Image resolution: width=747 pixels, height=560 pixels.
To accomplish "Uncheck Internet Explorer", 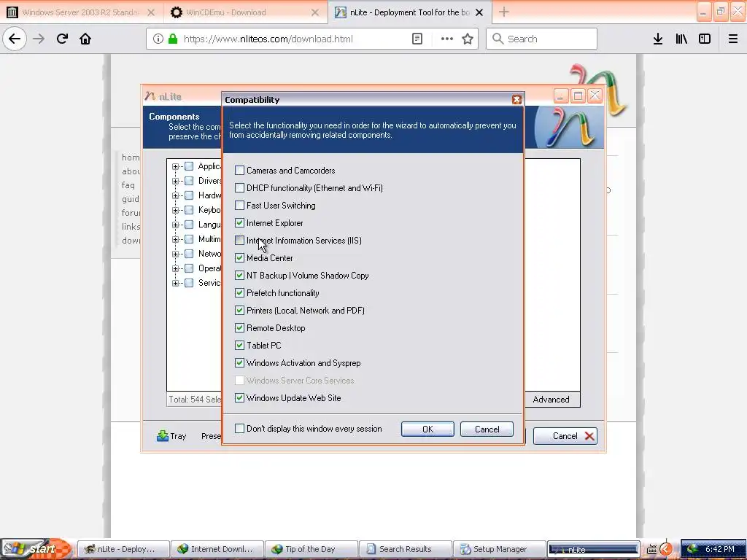I will pos(239,222).
